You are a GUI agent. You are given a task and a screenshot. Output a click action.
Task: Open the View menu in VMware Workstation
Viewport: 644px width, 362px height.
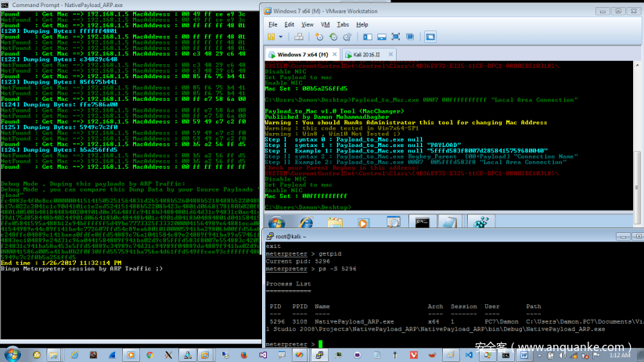[308, 24]
